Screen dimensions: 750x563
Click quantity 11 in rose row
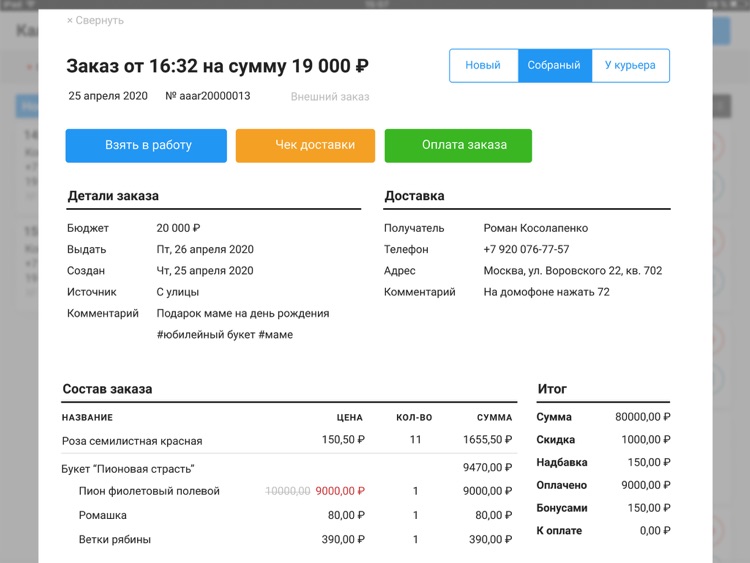416,440
